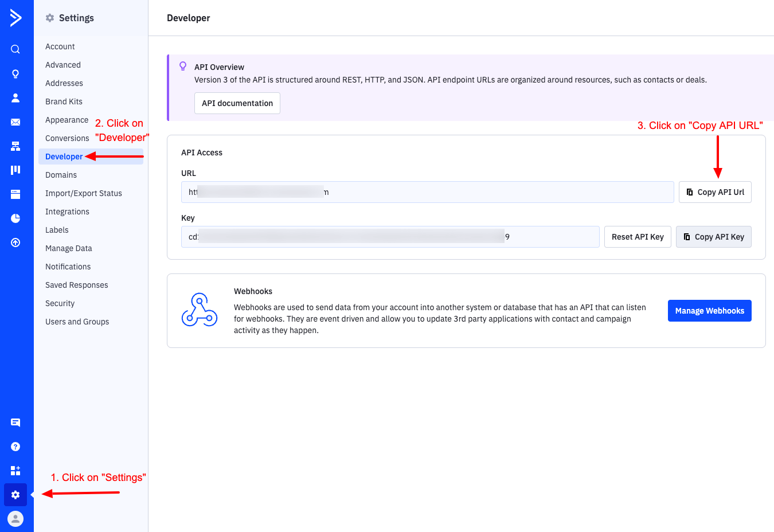Click the Reset API Key button

point(637,237)
